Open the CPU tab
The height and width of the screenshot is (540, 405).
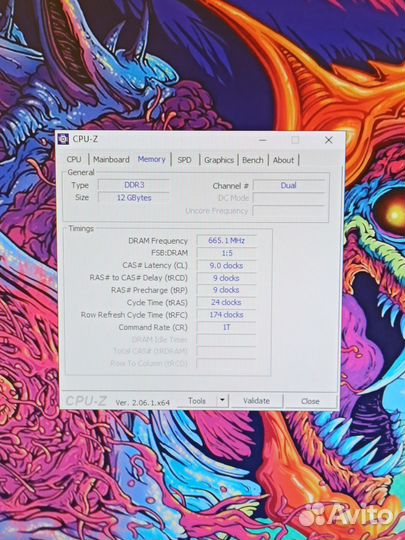click(x=74, y=159)
